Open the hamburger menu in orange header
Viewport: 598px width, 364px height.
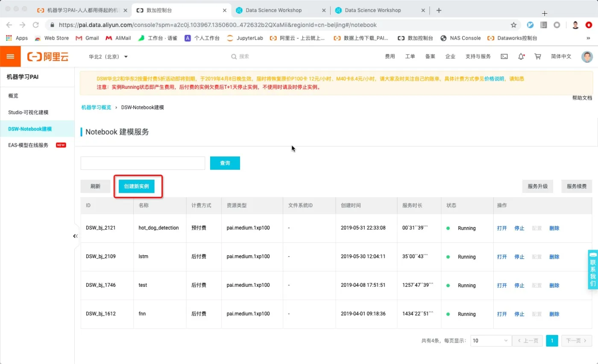pyautogui.click(x=10, y=56)
